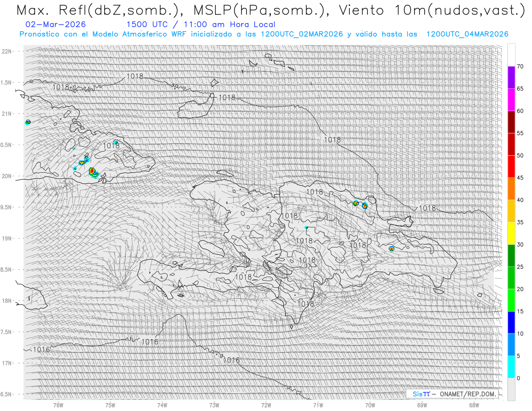Click the "45" colorbar scale label
This screenshot has width=532, height=411.
click(520, 178)
